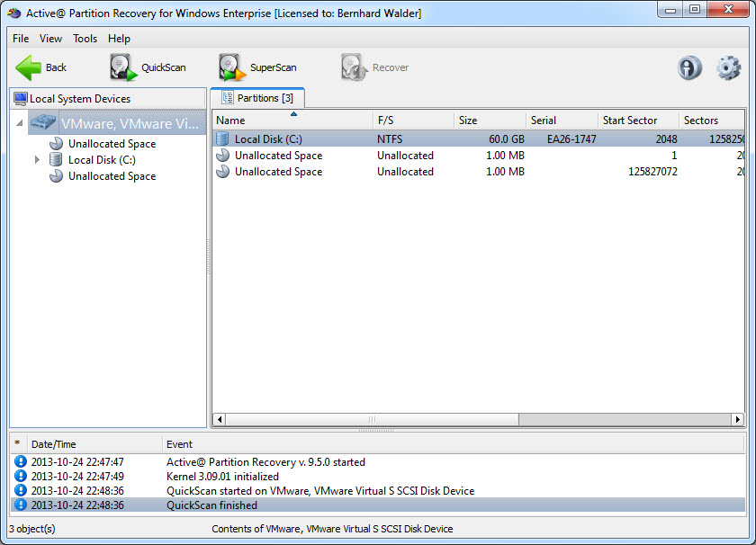The image size is (756, 545).
Task: Sort by Start Sector column
Action: tap(638, 120)
